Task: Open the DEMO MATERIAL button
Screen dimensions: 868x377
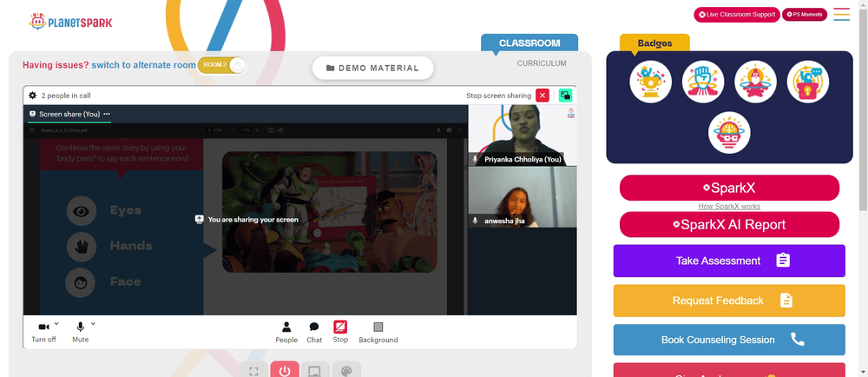Action: click(x=372, y=68)
